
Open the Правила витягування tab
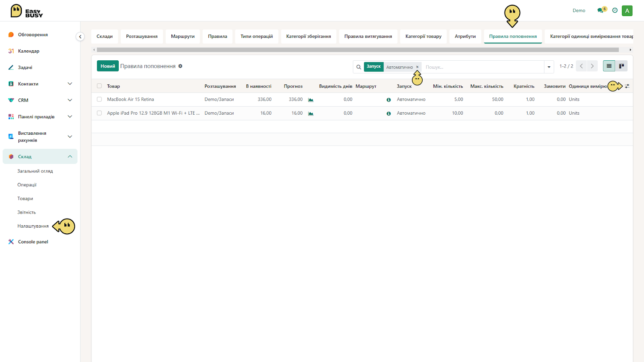pyautogui.click(x=368, y=36)
